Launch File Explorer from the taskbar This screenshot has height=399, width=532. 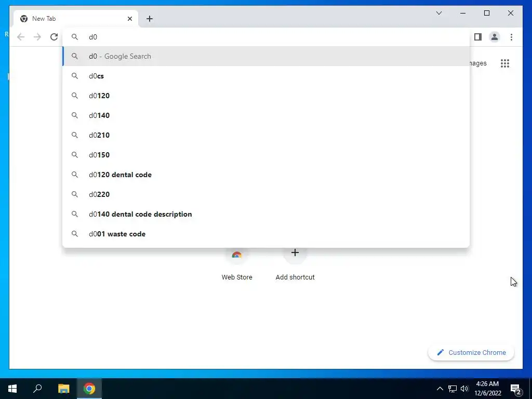[x=63, y=389]
